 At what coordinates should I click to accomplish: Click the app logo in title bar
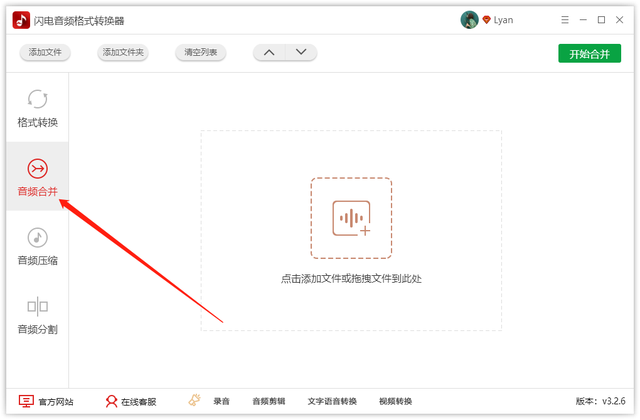(21, 20)
